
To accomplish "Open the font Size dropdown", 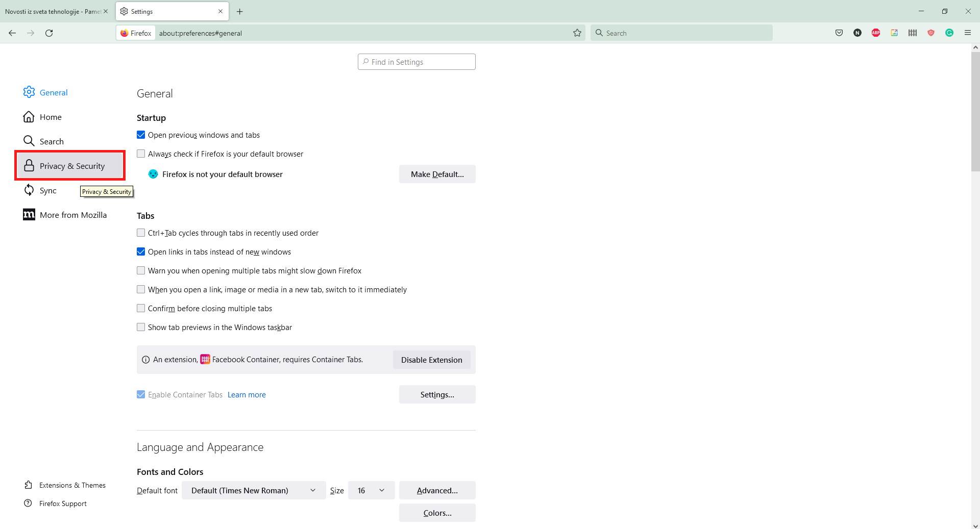I will click(371, 490).
